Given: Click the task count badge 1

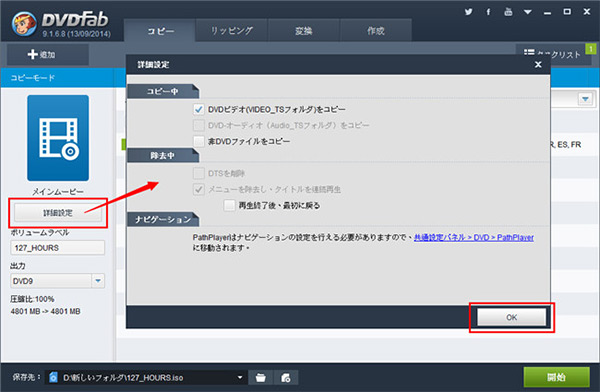Looking at the screenshot, I should 591,49.
